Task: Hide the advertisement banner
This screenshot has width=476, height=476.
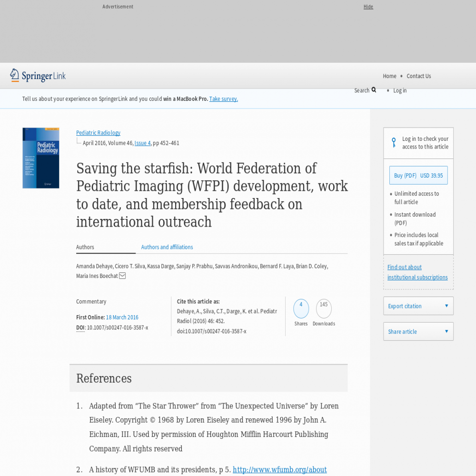Action: coord(368,7)
